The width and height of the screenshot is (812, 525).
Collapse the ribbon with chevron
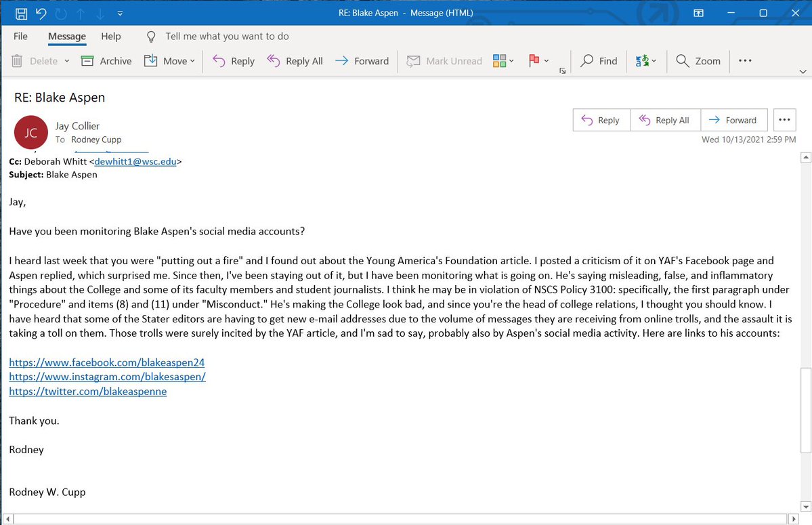803,71
